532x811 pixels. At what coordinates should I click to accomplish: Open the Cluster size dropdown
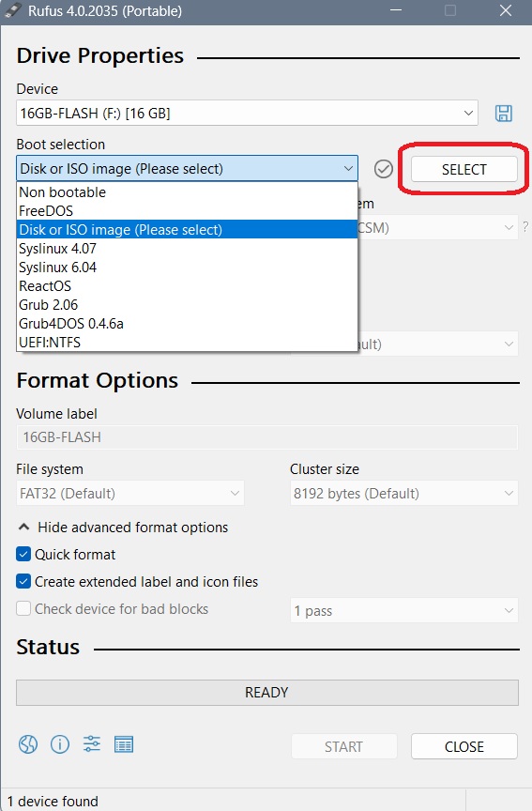(404, 494)
